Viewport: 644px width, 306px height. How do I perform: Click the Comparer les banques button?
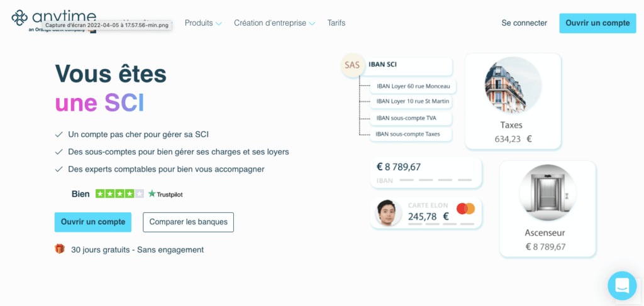(188, 222)
